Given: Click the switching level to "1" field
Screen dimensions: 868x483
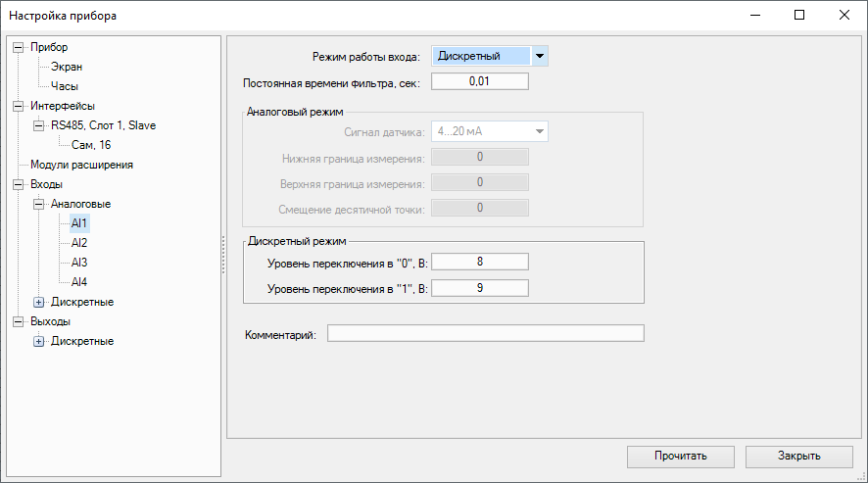Looking at the screenshot, I should click(x=479, y=287).
